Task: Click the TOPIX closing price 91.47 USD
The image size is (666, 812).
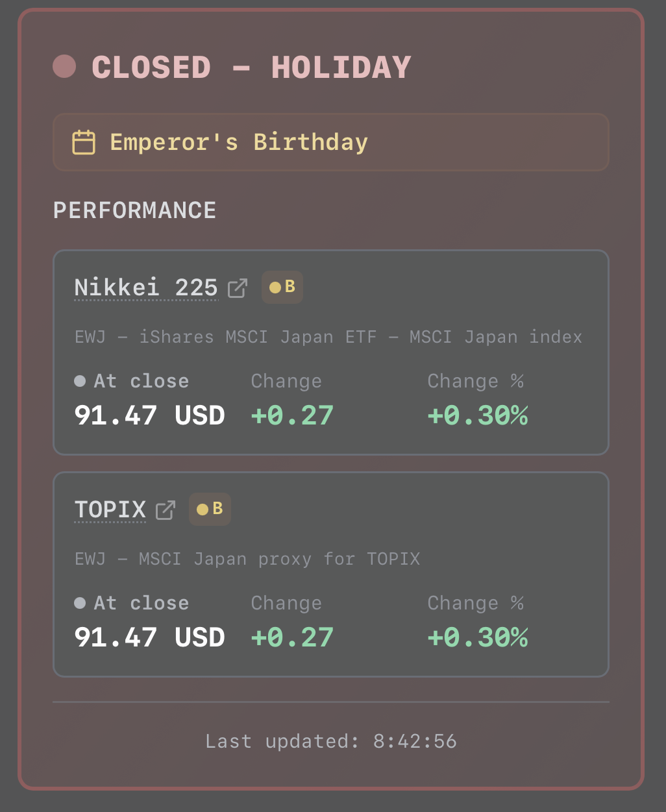Action: [149, 637]
